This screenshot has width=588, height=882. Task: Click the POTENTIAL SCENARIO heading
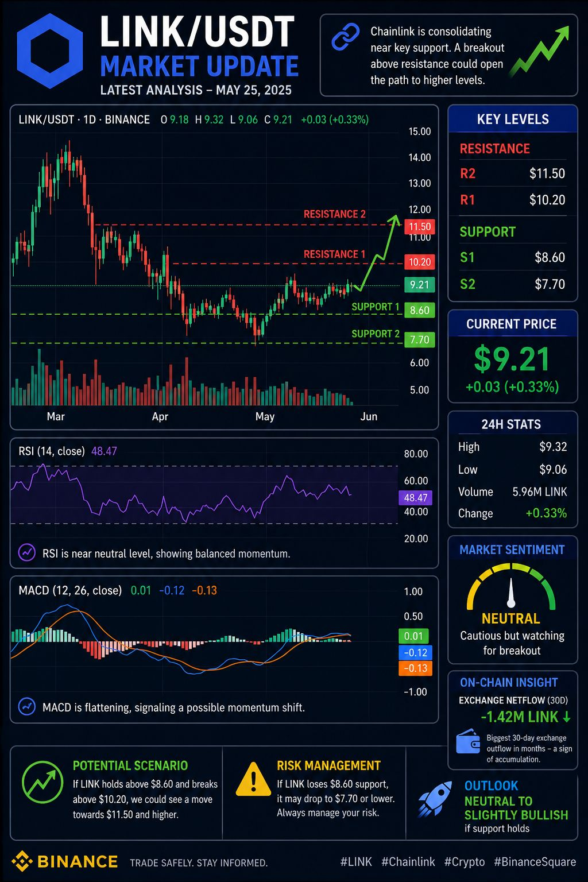130,765
